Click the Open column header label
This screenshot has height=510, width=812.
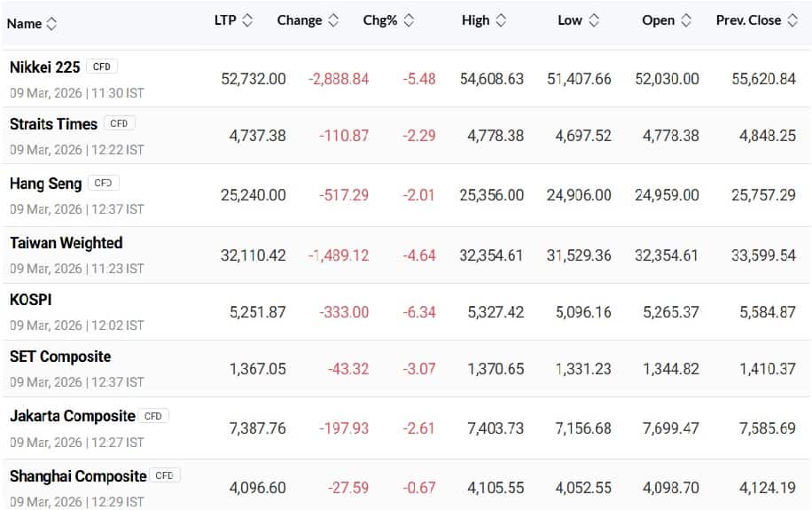pyautogui.click(x=658, y=20)
